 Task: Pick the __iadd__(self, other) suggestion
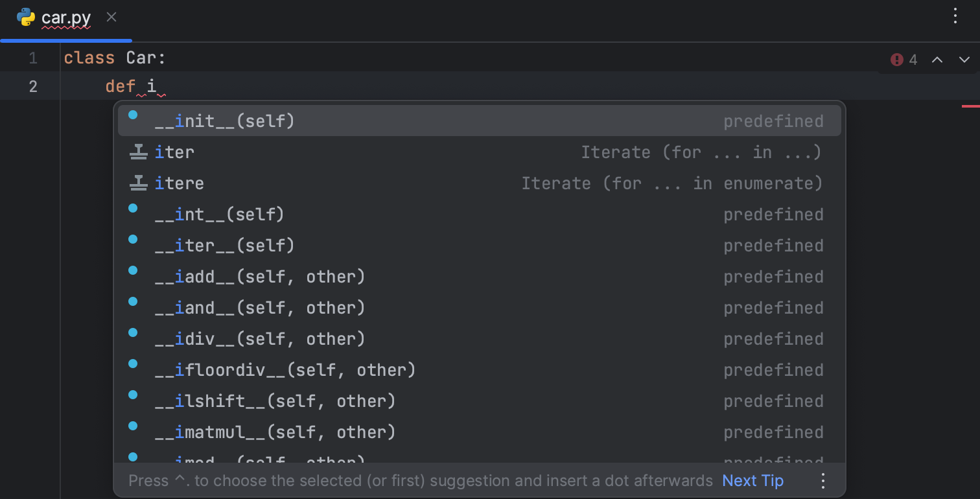[x=259, y=276]
